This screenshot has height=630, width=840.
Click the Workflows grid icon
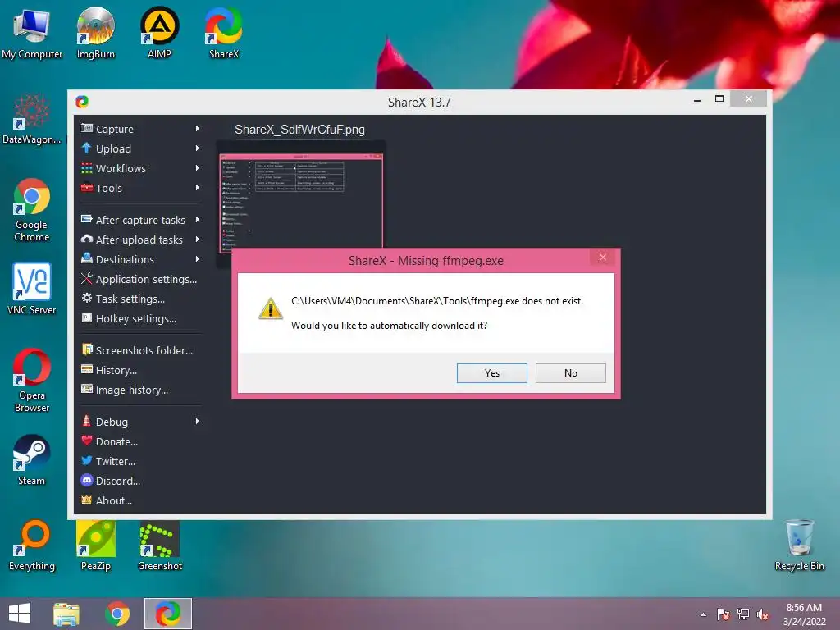(86, 168)
